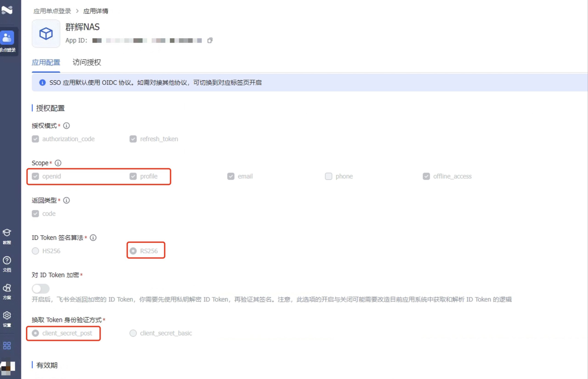Open the 教程 tutorial sidebar icon
The width and height of the screenshot is (588, 379).
tap(7, 237)
